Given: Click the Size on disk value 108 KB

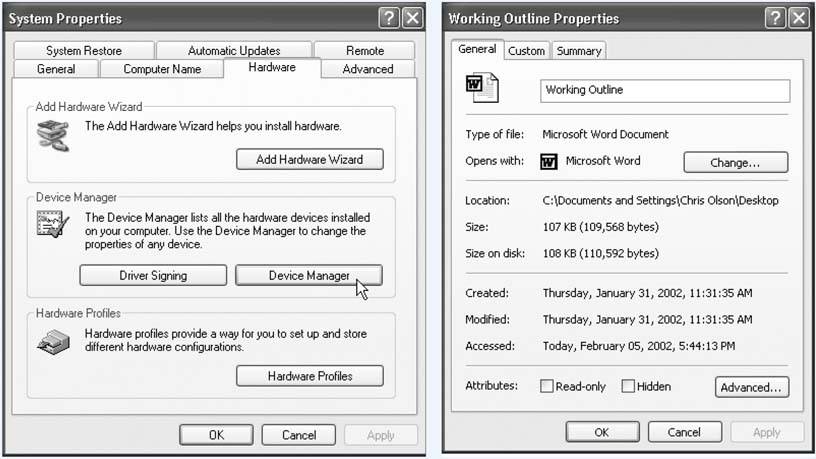Looking at the screenshot, I should click(601, 253).
